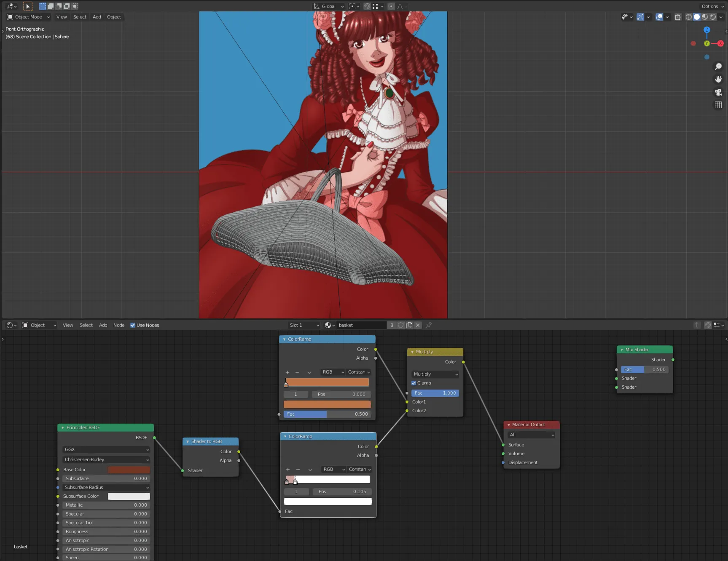
Task: Add a color stop in upper ColorRamp
Action: [x=287, y=372]
